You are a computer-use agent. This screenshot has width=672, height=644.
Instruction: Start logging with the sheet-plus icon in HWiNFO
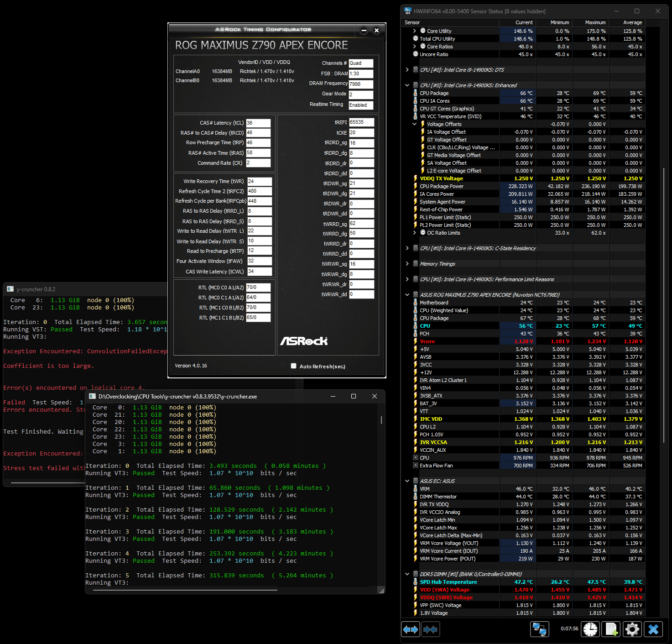[x=611, y=629]
